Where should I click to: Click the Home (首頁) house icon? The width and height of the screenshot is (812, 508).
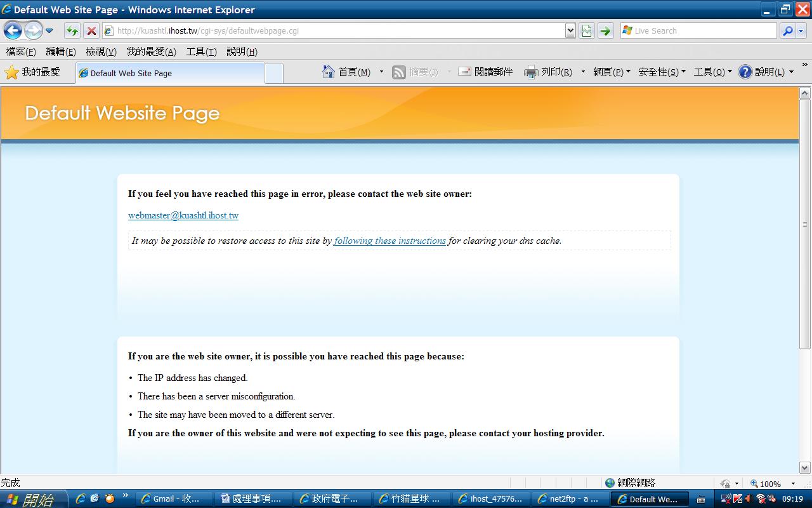click(x=329, y=72)
